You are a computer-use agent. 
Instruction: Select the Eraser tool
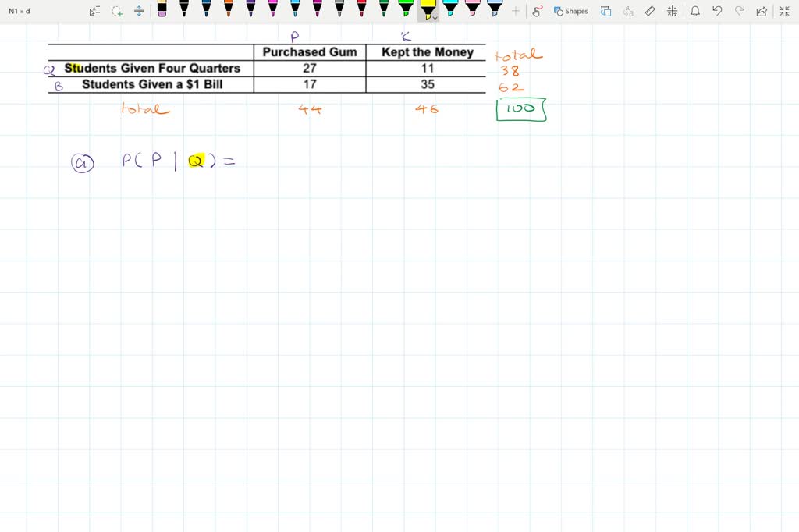162,9
